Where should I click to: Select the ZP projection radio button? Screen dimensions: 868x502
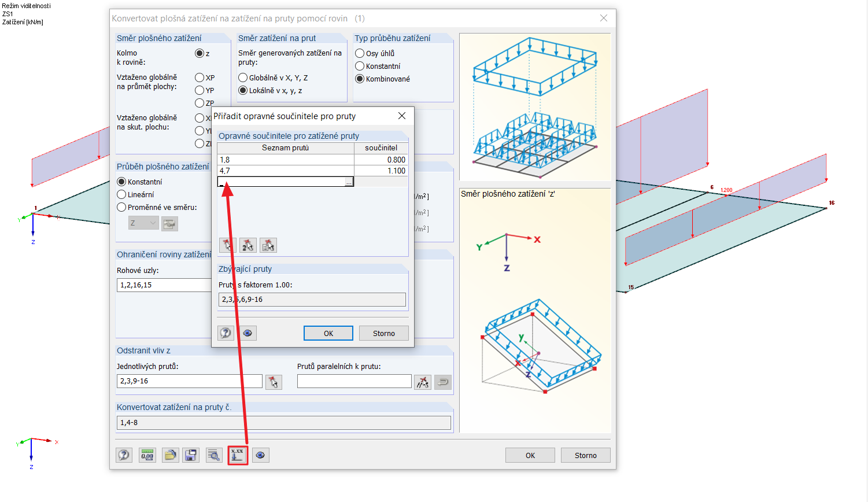(x=200, y=103)
